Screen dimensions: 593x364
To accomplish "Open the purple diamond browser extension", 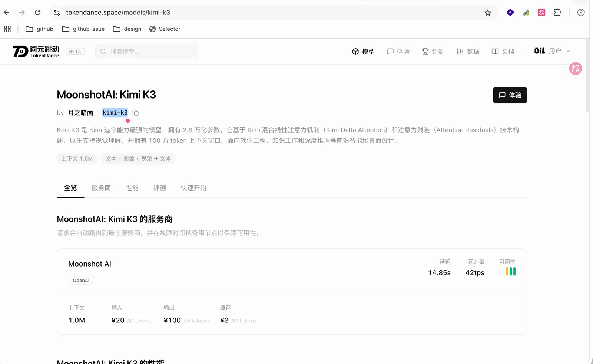I will click(510, 13).
